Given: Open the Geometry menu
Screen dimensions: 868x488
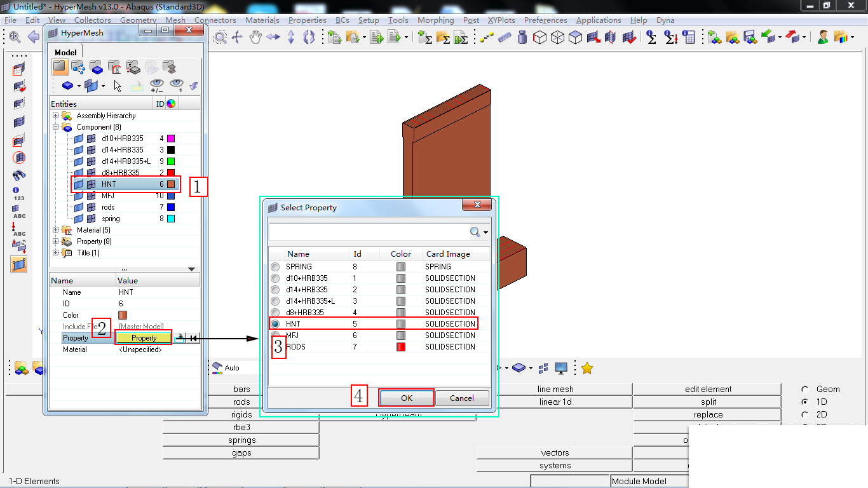Looking at the screenshot, I should pyautogui.click(x=139, y=20).
